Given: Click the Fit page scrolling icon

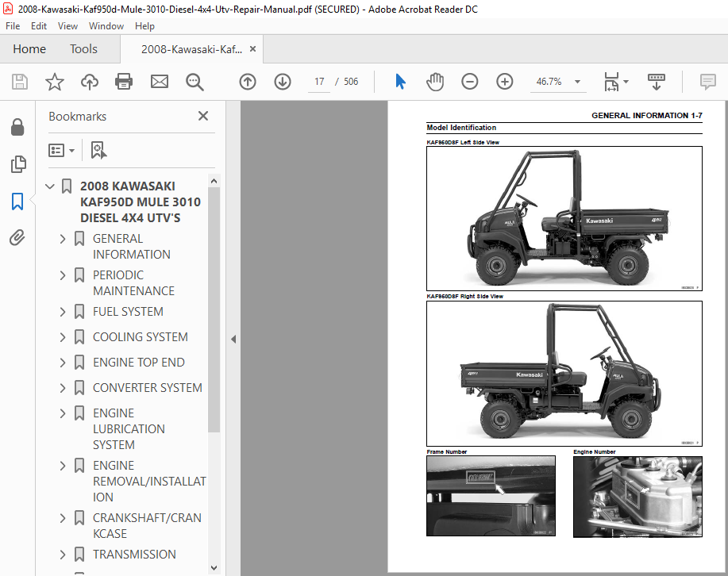Looking at the screenshot, I should tap(611, 83).
